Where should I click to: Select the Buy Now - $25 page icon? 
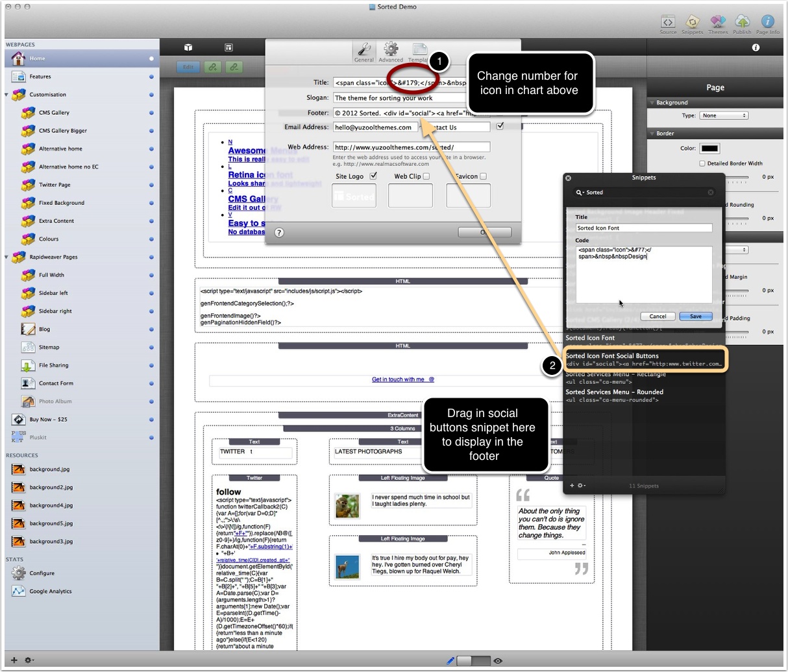(x=18, y=419)
